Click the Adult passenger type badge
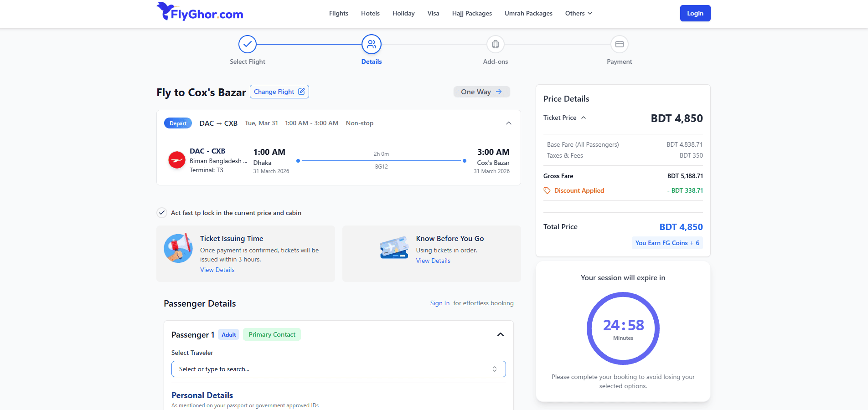868x410 pixels. click(x=229, y=334)
